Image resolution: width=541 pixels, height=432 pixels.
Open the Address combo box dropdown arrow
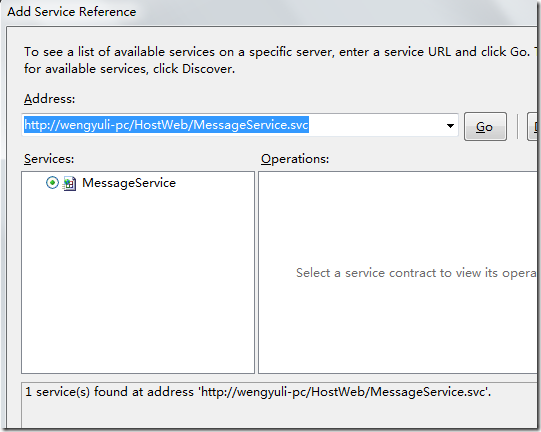pyautogui.click(x=450, y=126)
